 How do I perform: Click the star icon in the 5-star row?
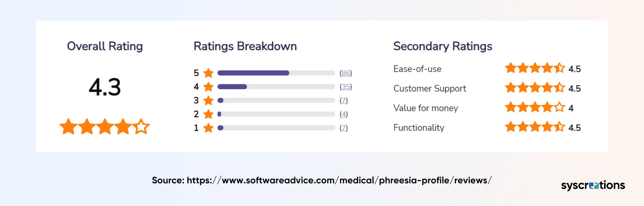tap(208, 73)
